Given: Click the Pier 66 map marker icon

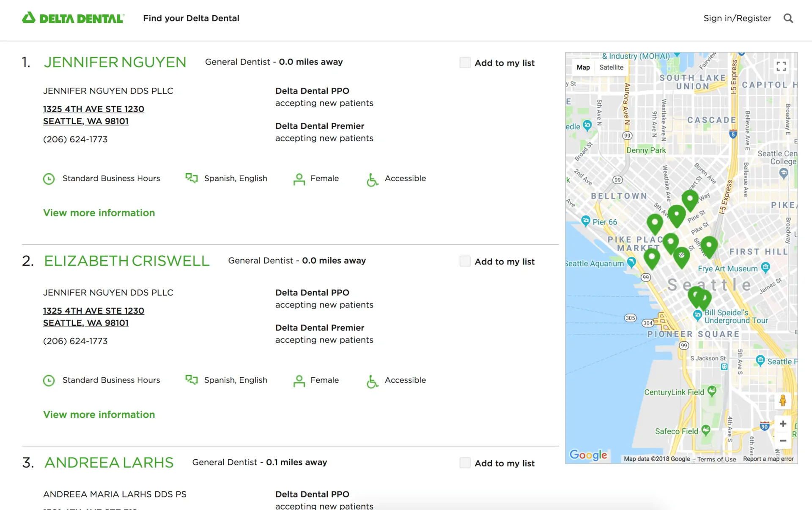Looking at the screenshot, I should [x=586, y=221].
